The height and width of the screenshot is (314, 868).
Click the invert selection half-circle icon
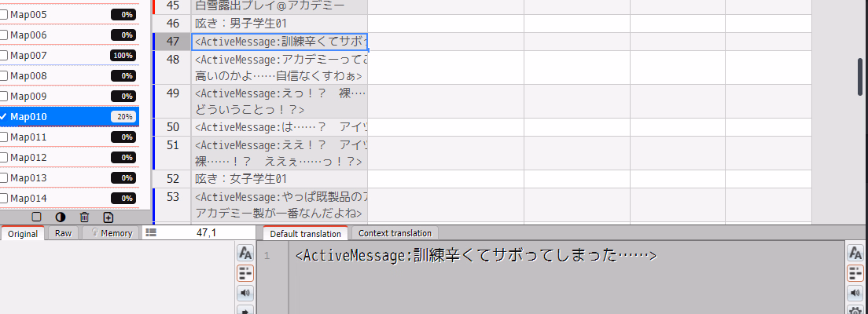(61, 217)
